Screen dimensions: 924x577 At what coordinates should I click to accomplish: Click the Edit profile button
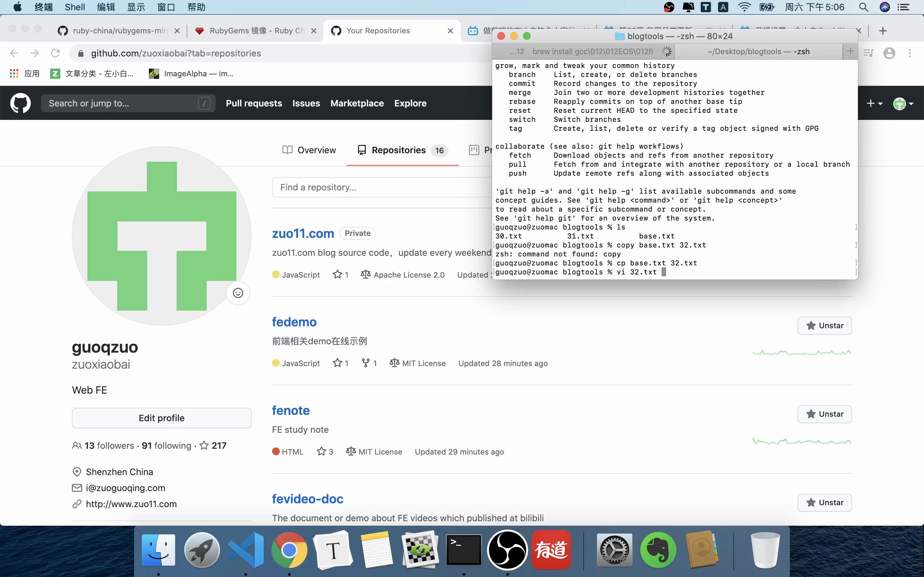coord(161,418)
